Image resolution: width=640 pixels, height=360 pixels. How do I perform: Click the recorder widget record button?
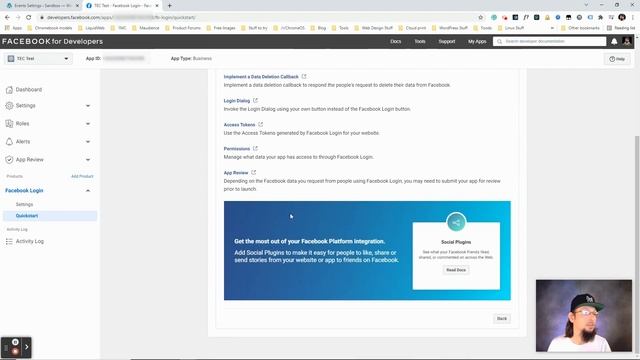pos(15,351)
